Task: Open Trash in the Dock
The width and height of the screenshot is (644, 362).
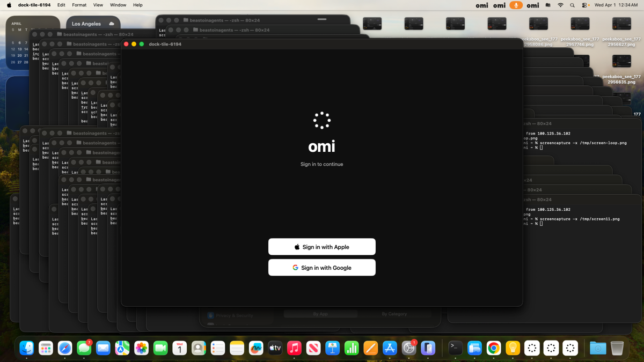Action: coord(617,348)
